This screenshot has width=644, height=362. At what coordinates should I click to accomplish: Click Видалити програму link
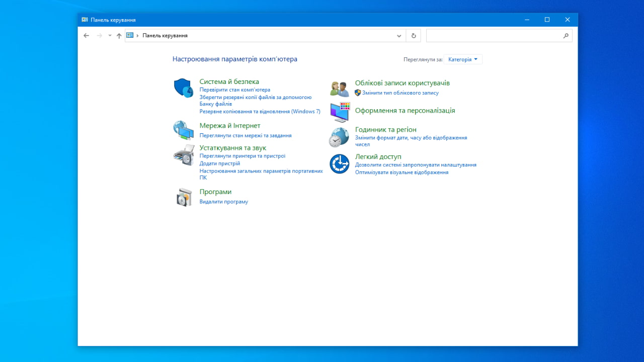click(x=224, y=202)
